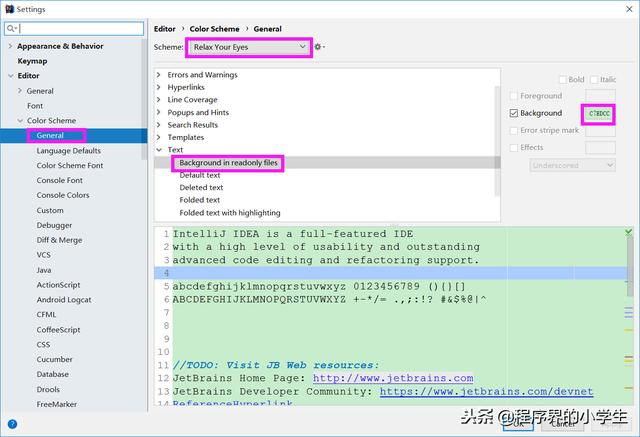
Task: Tick the Error stripe mark checkbox
Action: click(514, 131)
